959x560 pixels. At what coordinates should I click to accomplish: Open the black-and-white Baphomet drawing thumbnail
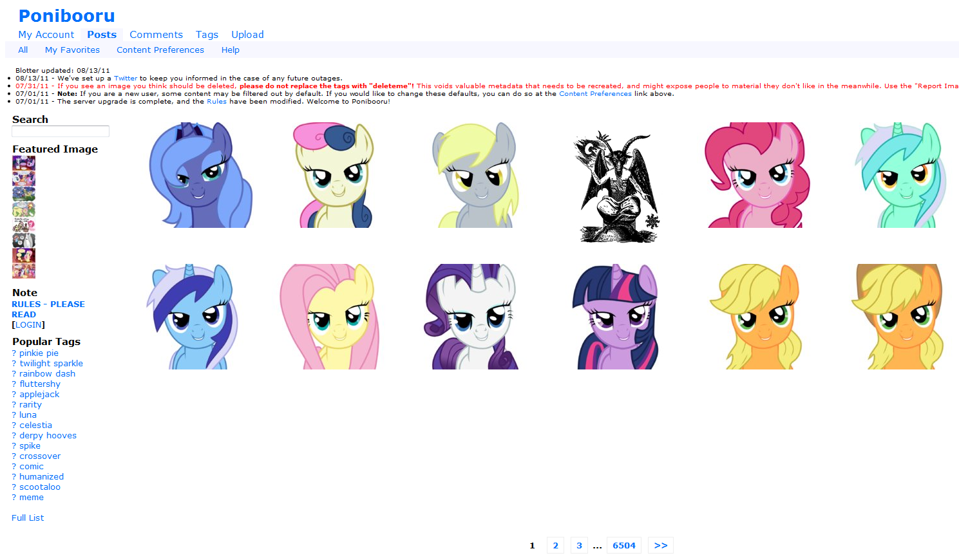click(616, 187)
